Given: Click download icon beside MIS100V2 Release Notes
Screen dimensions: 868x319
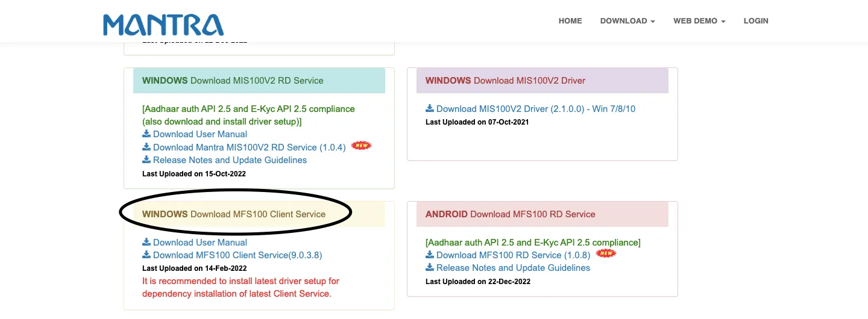Looking at the screenshot, I should (146, 159).
